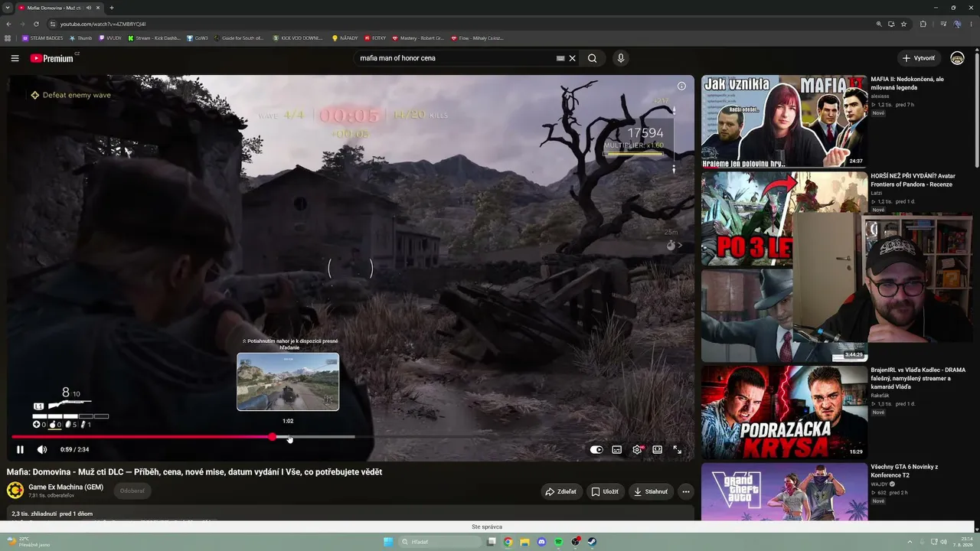The height and width of the screenshot is (551, 980).
Task: Open the search tabs dropdown arrow
Action: pyautogui.click(x=7, y=8)
